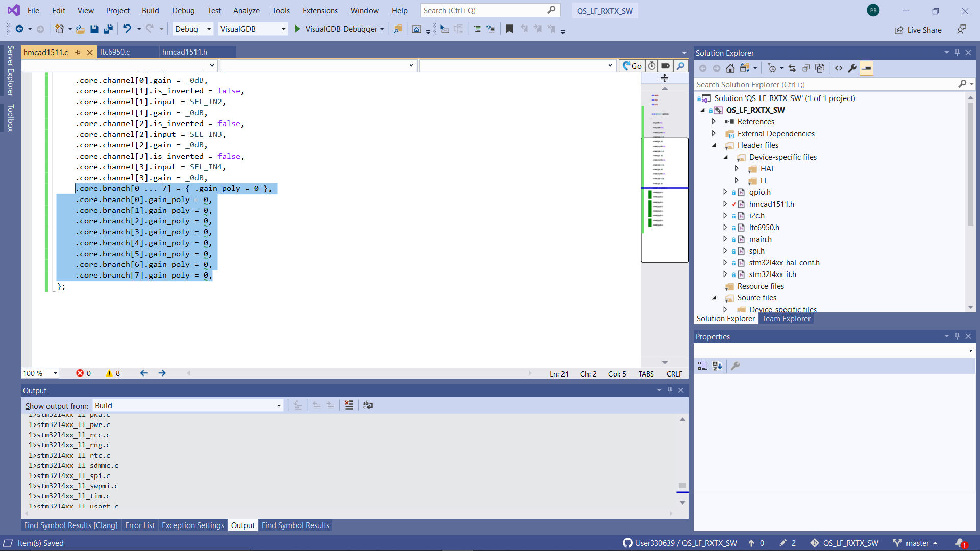This screenshot has height=551, width=980.
Task: Expand External Dependencies node
Action: (714, 134)
